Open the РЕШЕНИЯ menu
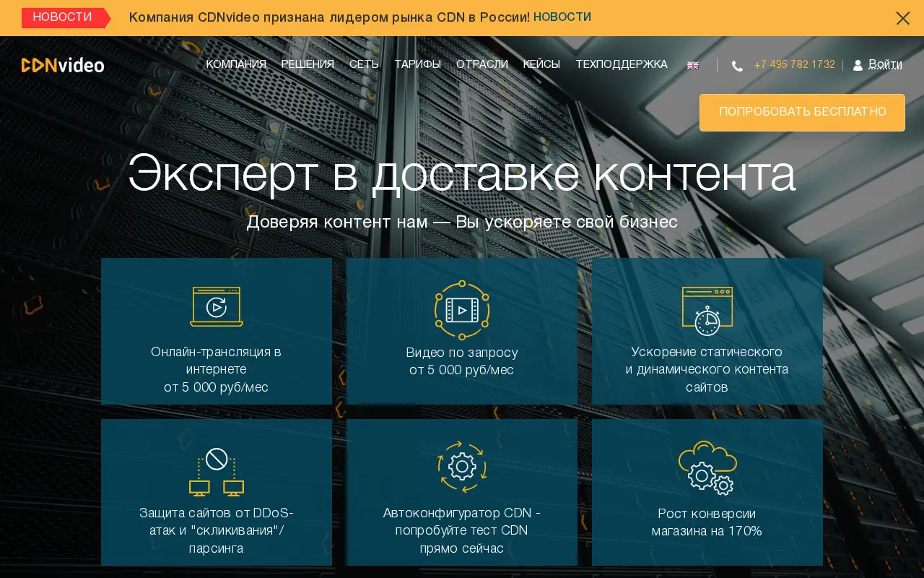The width and height of the screenshot is (924, 578). point(308,65)
